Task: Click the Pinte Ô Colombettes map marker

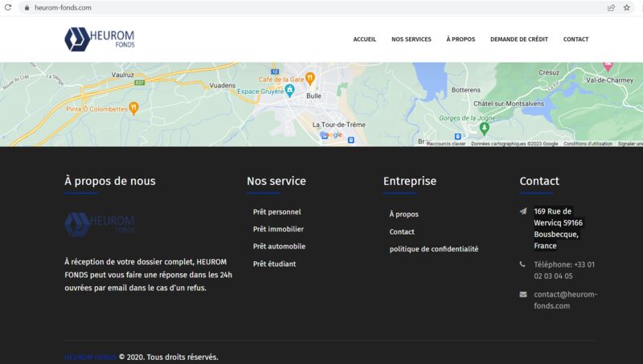Action: pyautogui.click(x=133, y=108)
